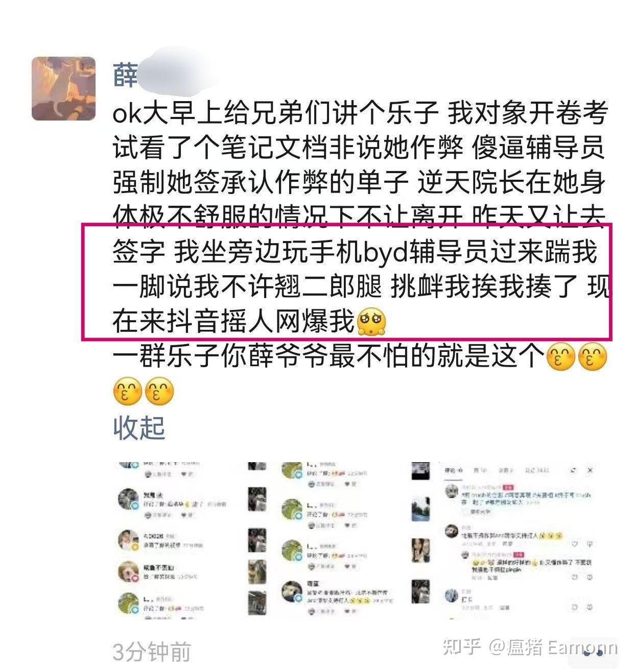The width and height of the screenshot is (634, 672).
Task: Collapse the post with 收起
Action: pos(139,427)
